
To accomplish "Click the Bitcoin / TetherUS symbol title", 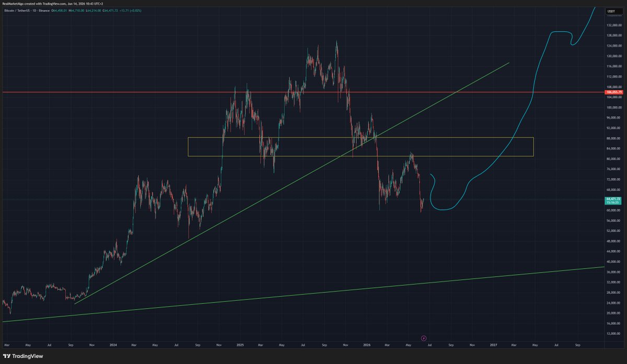I will pos(16,10).
